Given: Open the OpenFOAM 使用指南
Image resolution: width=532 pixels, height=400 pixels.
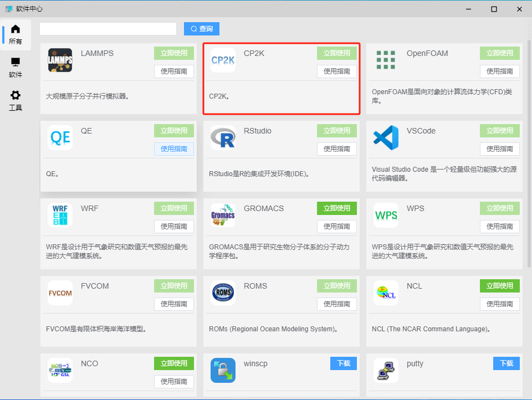Looking at the screenshot, I should [499, 71].
